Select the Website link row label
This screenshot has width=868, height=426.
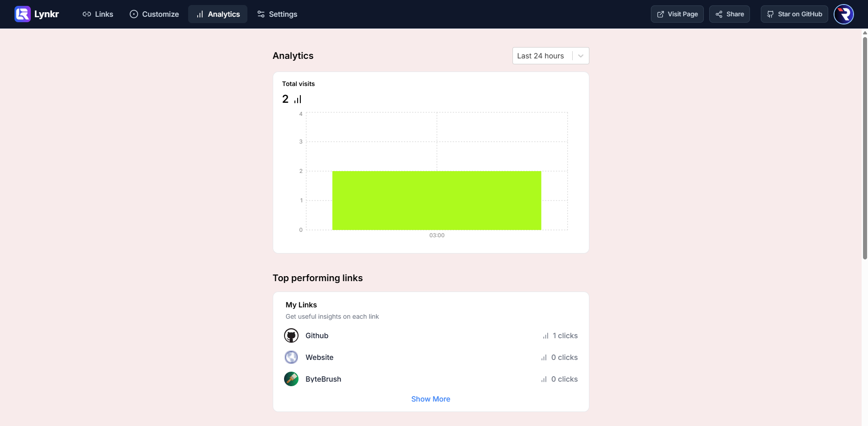point(319,357)
